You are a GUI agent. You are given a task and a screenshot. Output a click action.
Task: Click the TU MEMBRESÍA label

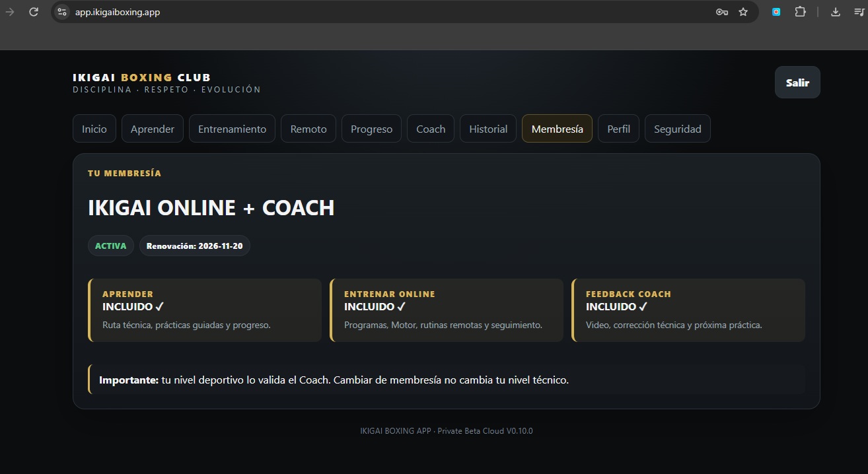[124, 173]
